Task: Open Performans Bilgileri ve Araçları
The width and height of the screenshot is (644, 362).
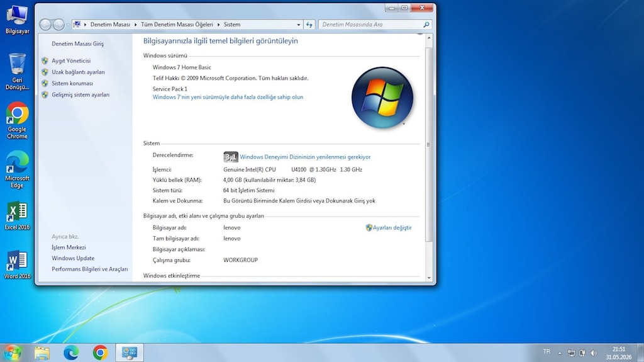Action: coord(89,269)
